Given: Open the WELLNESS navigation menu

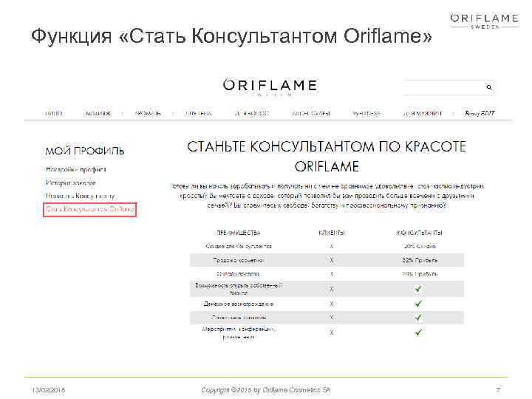Looking at the screenshot, I should (x=366, y=113).
